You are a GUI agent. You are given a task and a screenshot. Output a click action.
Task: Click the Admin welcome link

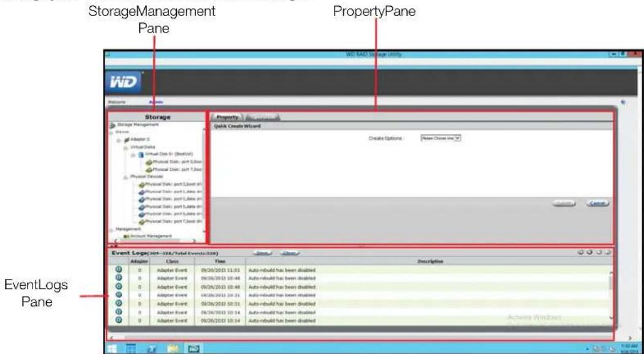point(156,102)
